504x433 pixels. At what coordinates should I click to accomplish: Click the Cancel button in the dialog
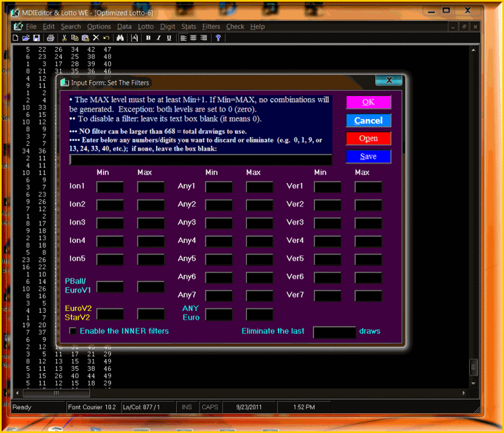click(x=368, y=120)
